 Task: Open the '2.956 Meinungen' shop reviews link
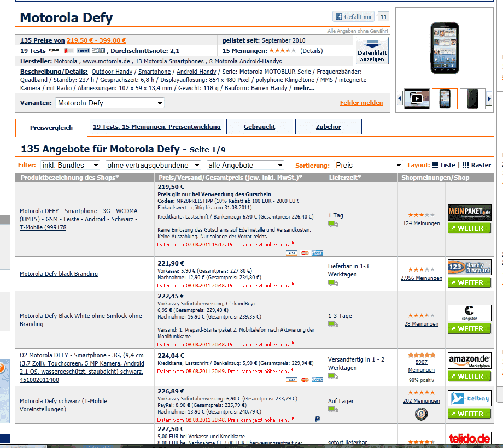coord(421,278)
